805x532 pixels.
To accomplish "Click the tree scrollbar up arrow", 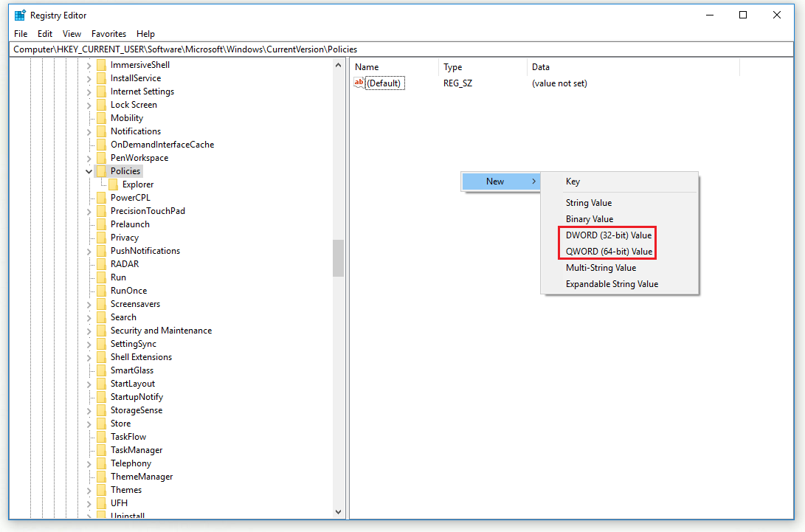I will pos(338,65).
